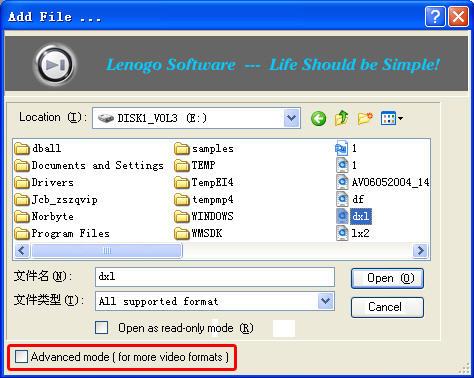This screenshot has height=378, width=474.
Task: Select the WINDOWS folder
Action: (204, 217)
